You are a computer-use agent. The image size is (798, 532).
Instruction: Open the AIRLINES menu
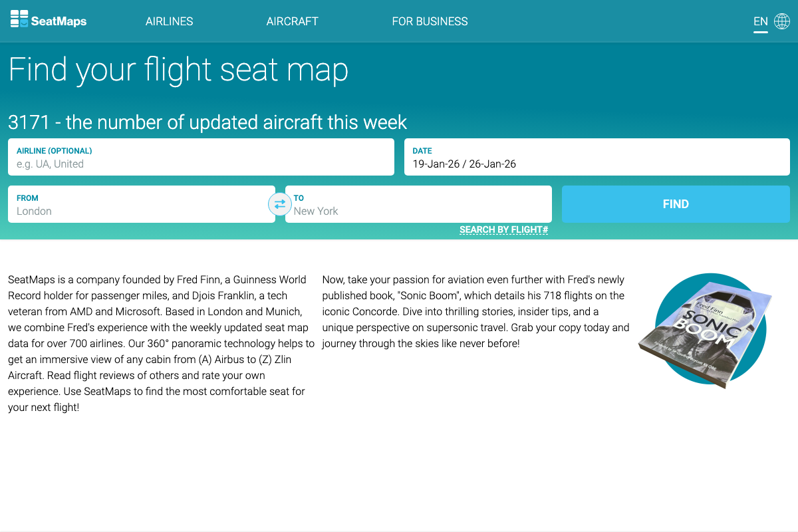click(169, 21)
